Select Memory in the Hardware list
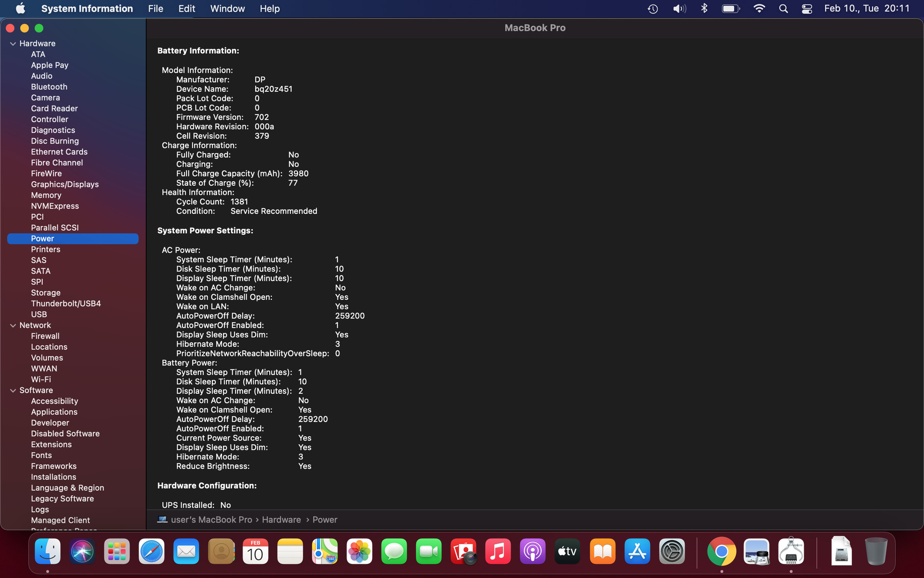 click(x=46, y=195)
